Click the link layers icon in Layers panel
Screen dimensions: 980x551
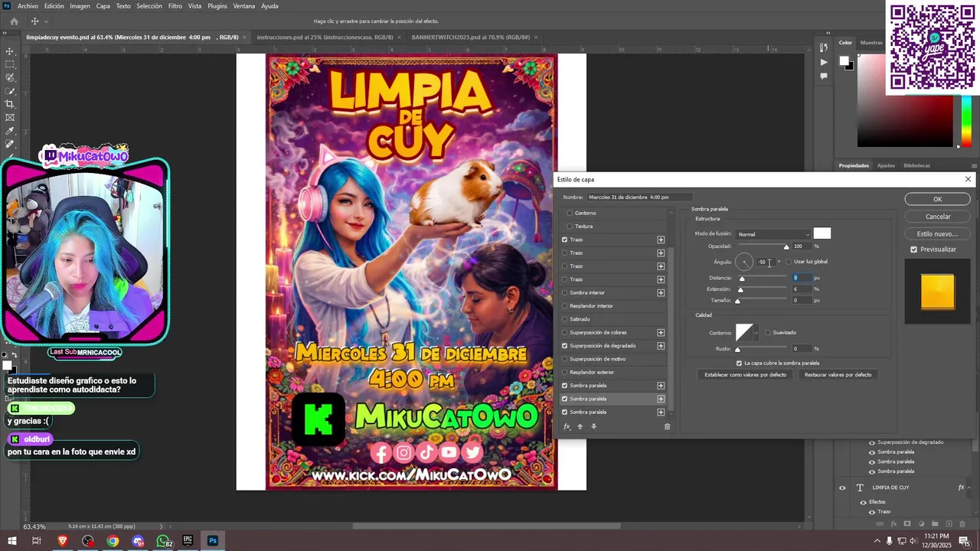(880, 524)
